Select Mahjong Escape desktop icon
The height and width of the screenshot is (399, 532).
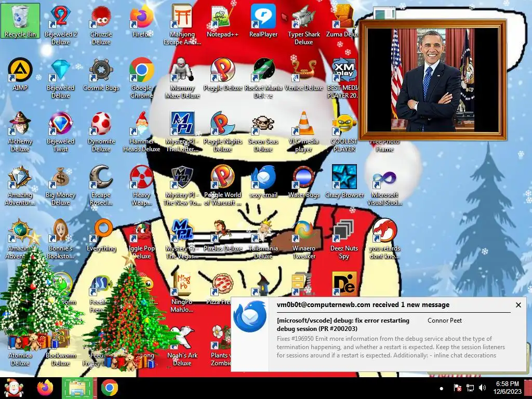(182, 24)
